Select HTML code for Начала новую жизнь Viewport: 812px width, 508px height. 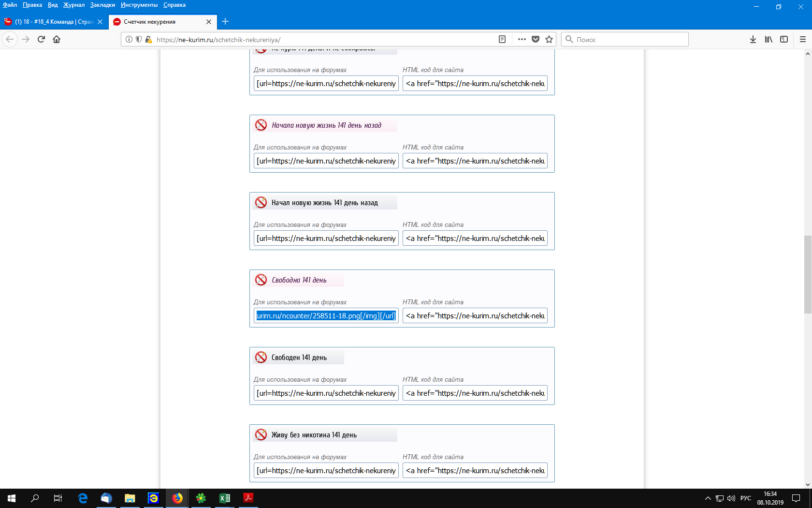(475, 161)
